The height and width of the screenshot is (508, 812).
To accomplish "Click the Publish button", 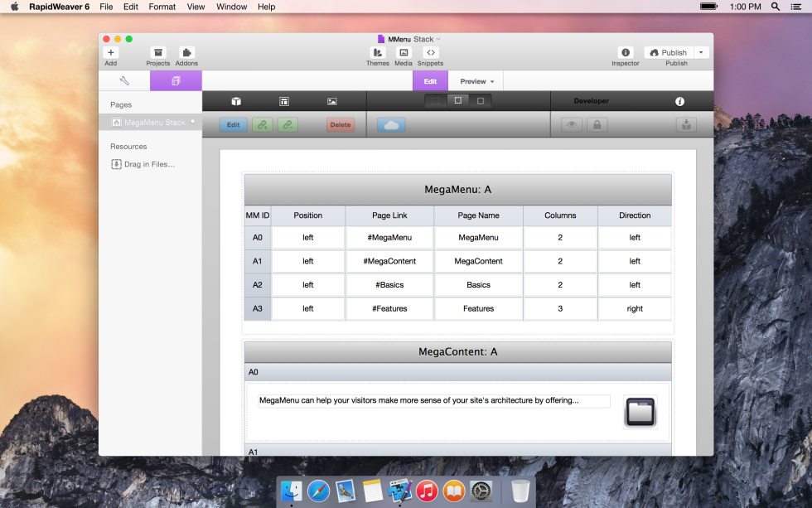I will pyautogui.click(x=668, y=52).
